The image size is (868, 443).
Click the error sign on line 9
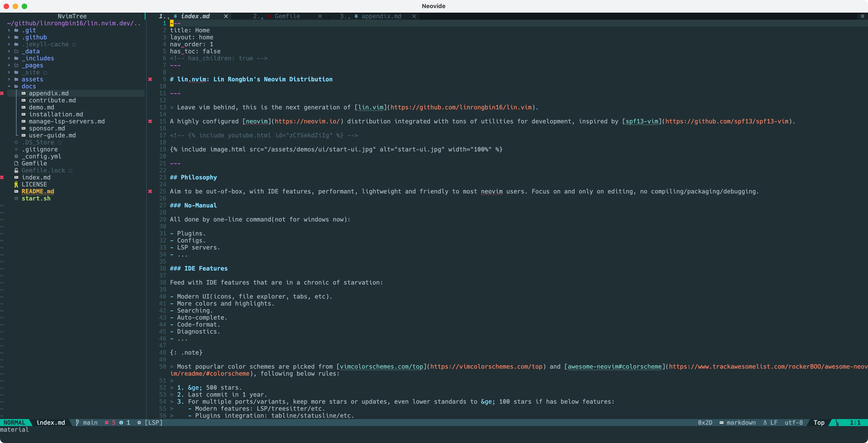point(150,80)
